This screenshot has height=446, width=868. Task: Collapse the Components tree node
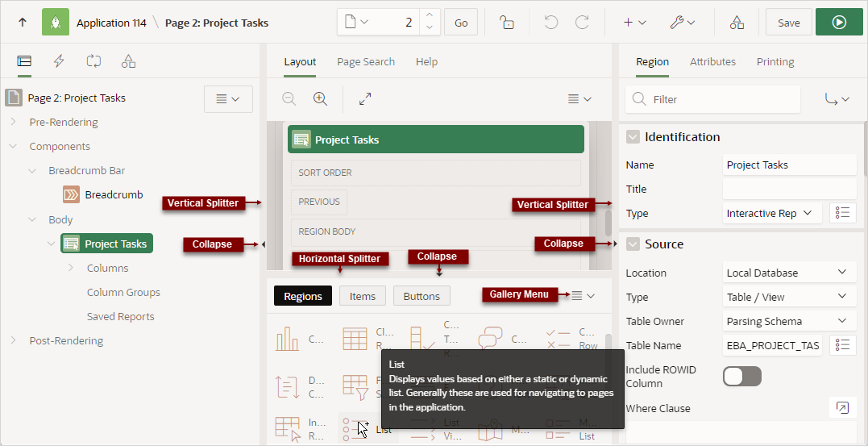coord(13,146)
